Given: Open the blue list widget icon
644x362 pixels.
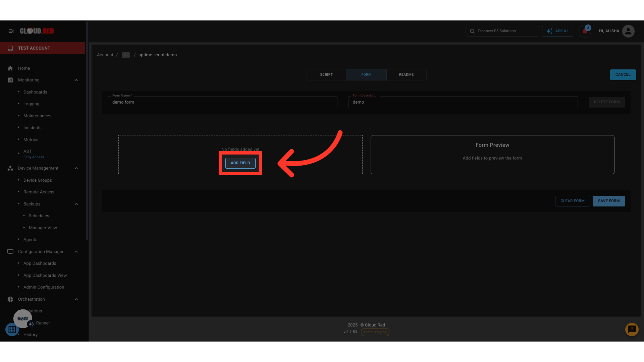Looking at the screenshot, I should coord(12,330).
